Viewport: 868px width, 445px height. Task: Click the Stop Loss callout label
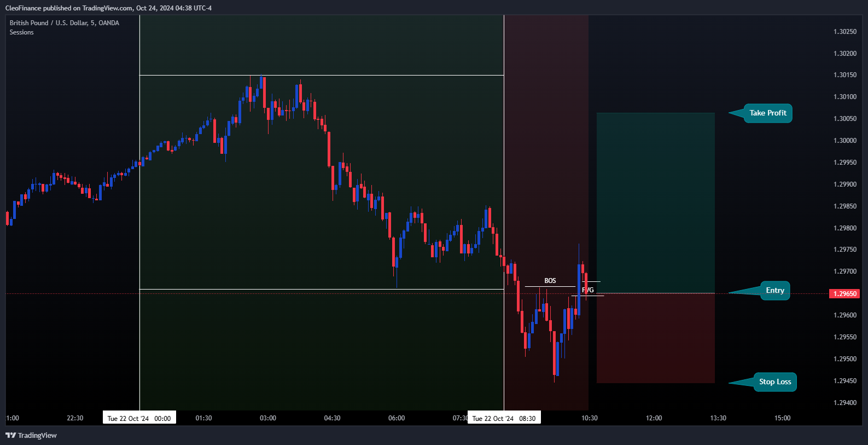click(775, 382)
